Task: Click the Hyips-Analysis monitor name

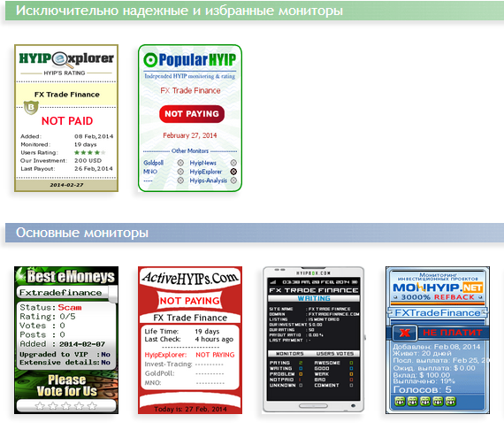Action: (x=209, y=180)
